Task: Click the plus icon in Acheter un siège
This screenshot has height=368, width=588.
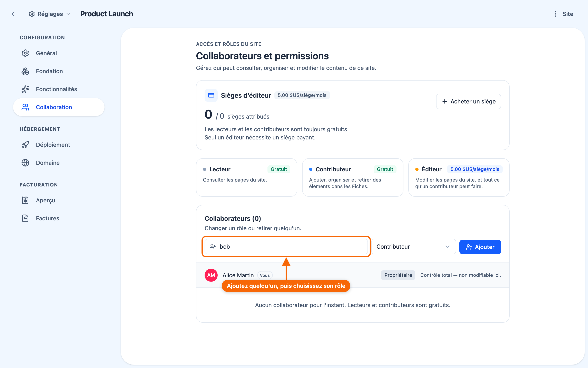Action: pyautogui.click(x=444, y=101)
